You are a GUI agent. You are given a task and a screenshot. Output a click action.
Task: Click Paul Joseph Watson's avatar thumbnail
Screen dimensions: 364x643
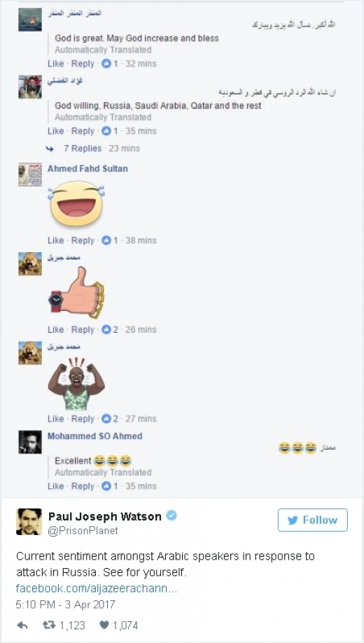pos(29,522)
